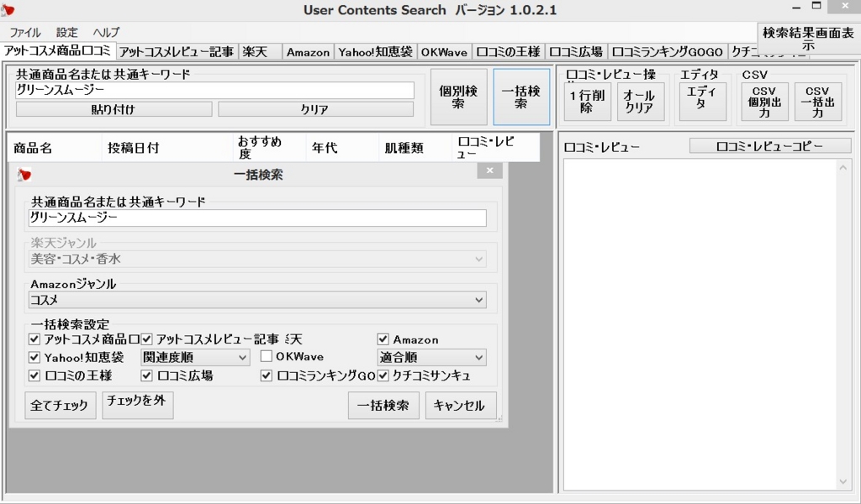Click オールクリア button
This screenshot has width=861, height=504.
(x=640, y=102)
